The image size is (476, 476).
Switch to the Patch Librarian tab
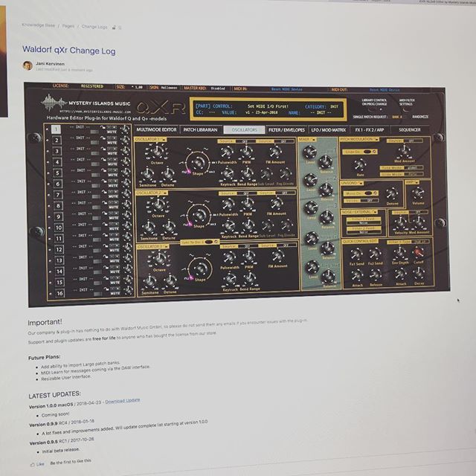pos(200,130)
